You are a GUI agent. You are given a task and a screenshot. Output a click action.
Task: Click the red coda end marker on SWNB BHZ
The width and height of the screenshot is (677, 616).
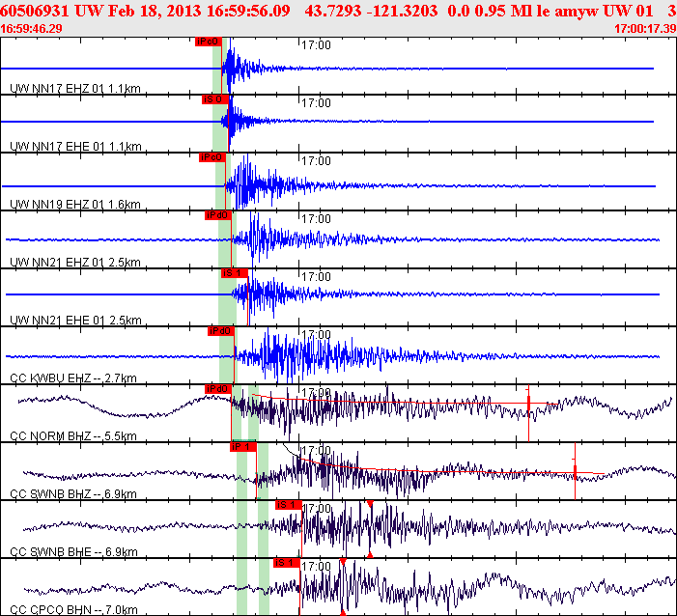pos(575,471)
